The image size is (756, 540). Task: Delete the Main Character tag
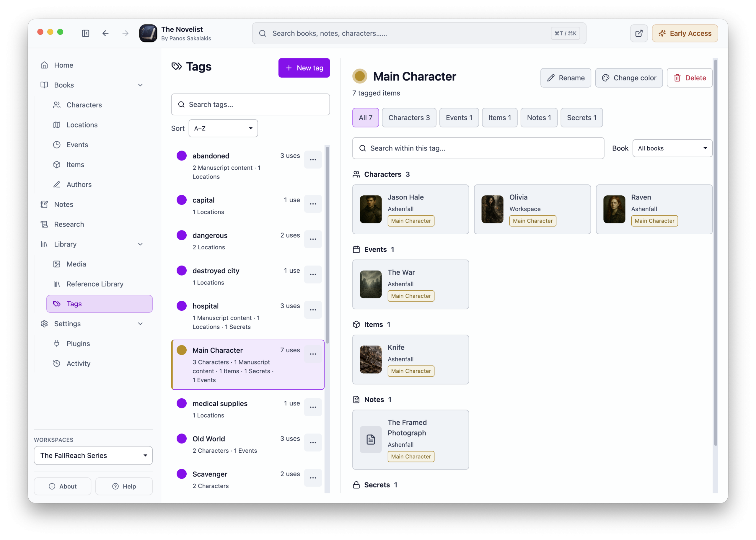pyautogui.click(x=690, y=78)
